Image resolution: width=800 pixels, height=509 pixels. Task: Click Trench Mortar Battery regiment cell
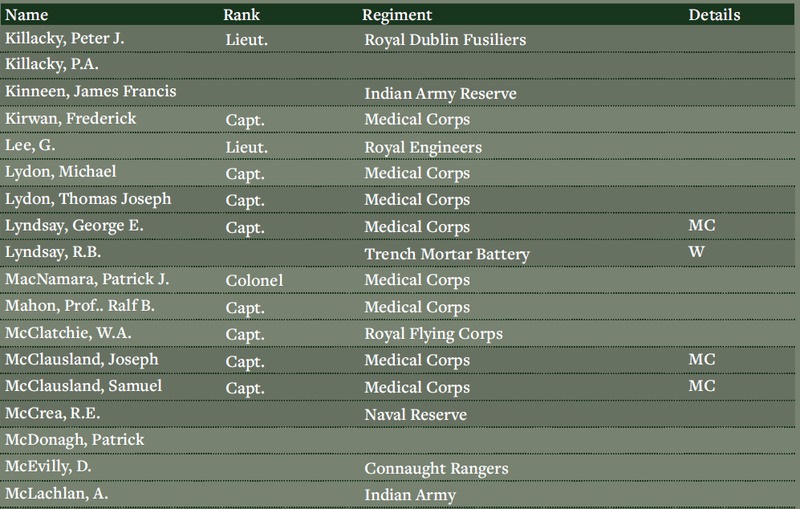447,254
